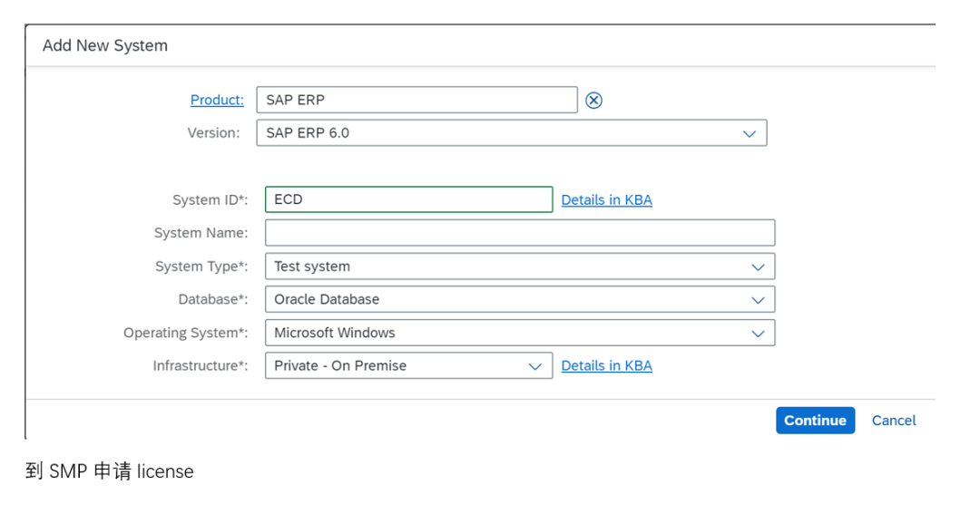Click the Version: label
The image size is (980, 514).
[x=214, y=133]
